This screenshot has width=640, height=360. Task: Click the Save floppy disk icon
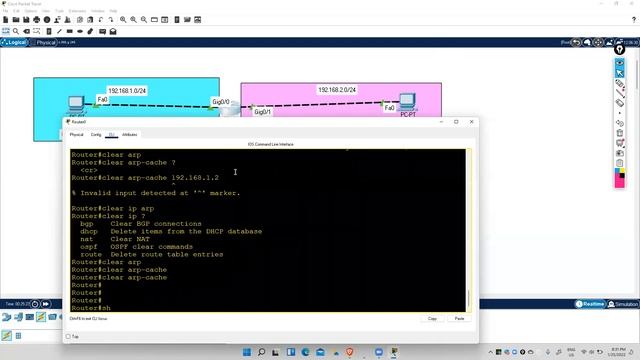tap(26, 20)
